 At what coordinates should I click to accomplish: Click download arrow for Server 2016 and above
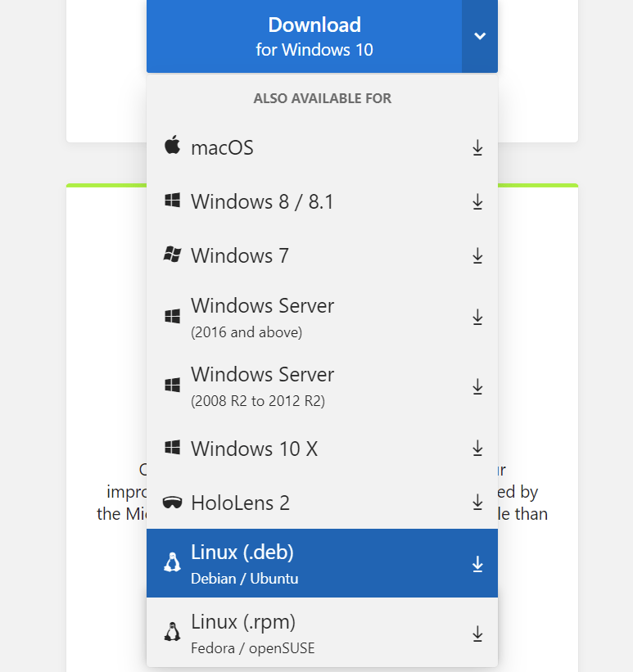[477, 318]
